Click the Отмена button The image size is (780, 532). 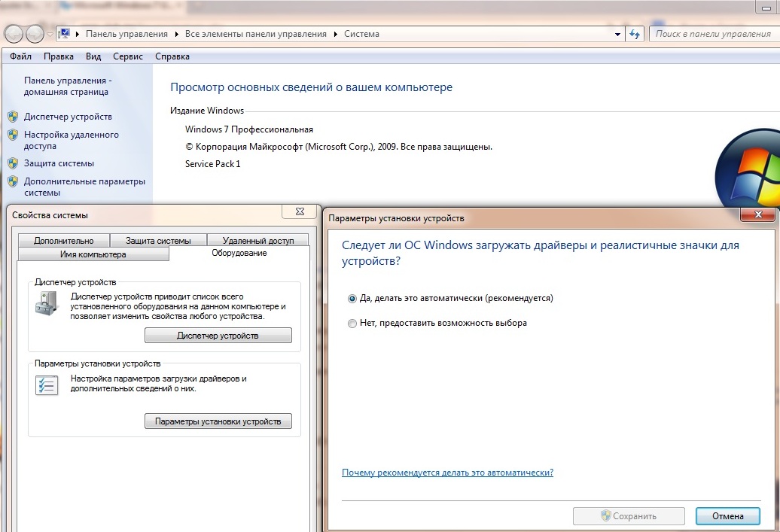pyautogui.click(x=730, y=516)
